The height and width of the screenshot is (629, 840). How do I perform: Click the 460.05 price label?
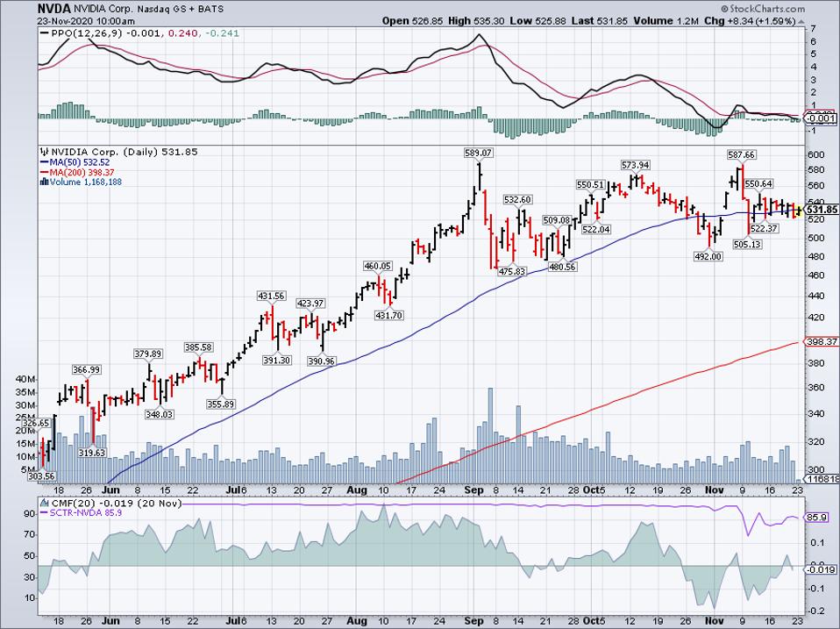tap(378, 266)
